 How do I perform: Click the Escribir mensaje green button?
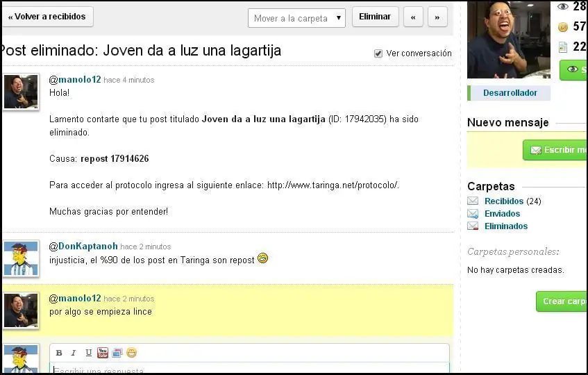557,150
